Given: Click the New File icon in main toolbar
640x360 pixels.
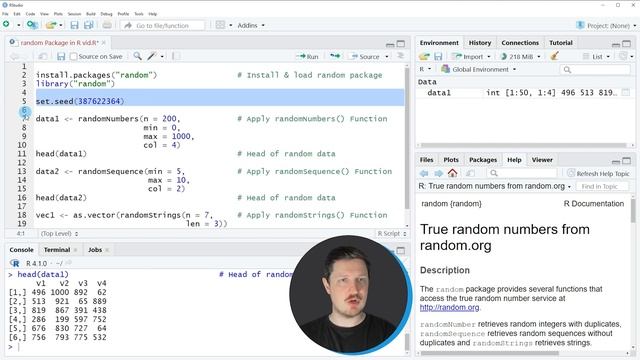Looking at the screenshot, I should (x=7, y=25).
